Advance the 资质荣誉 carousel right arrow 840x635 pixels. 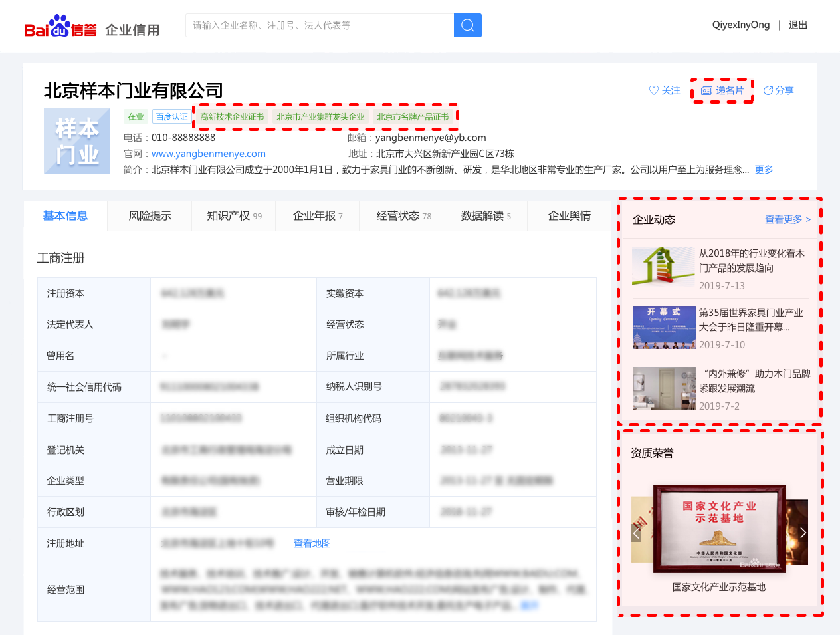pyautogui.click(x=802, y=532)
